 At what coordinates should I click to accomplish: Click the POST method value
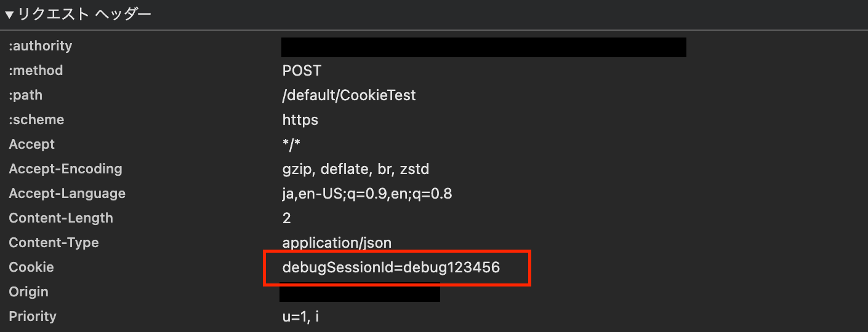(302, 71)
